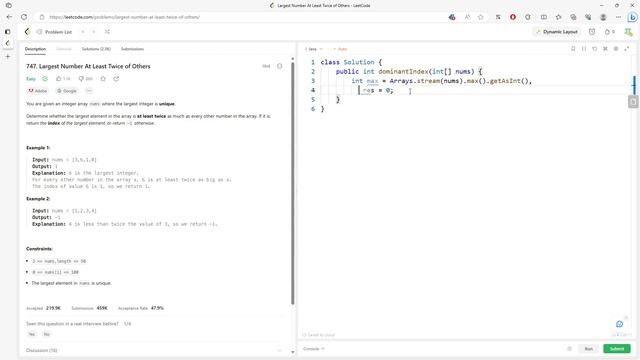
Task: Open the Submissions tab
Action: coord(132,49)
